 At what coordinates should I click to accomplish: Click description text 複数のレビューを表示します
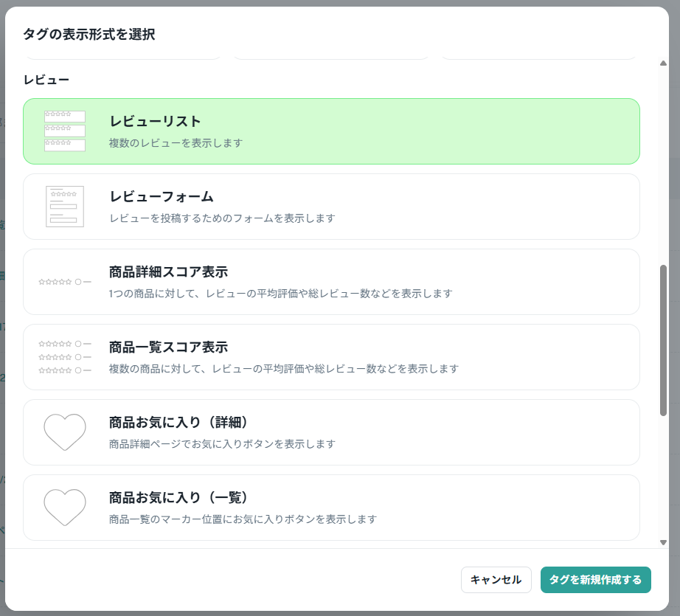(x=176, y=143)
